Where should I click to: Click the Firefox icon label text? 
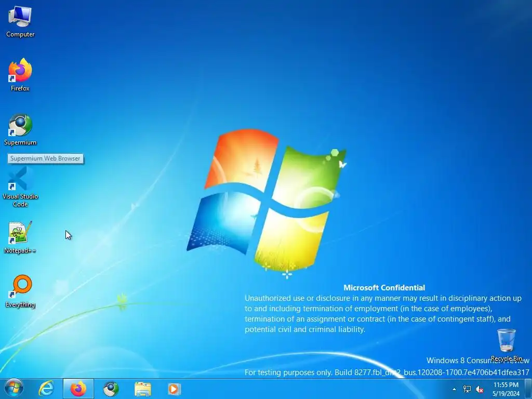pos(20,88)
